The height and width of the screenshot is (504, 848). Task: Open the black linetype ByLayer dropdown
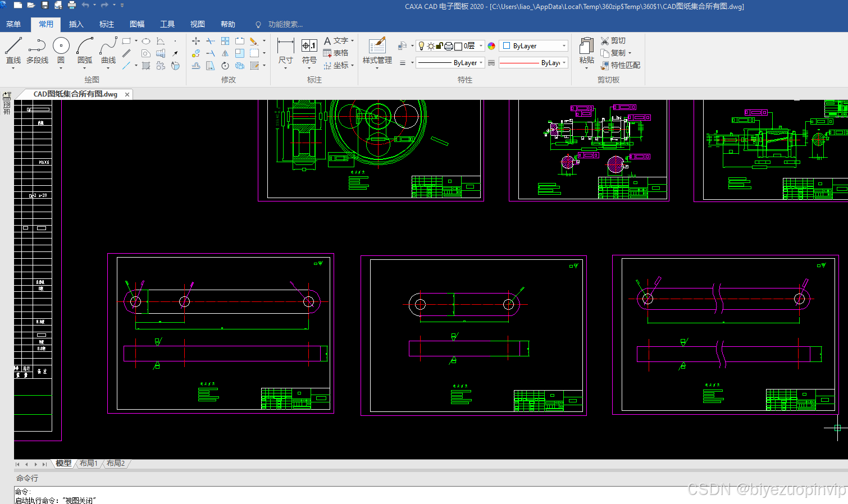coord(450,63)
